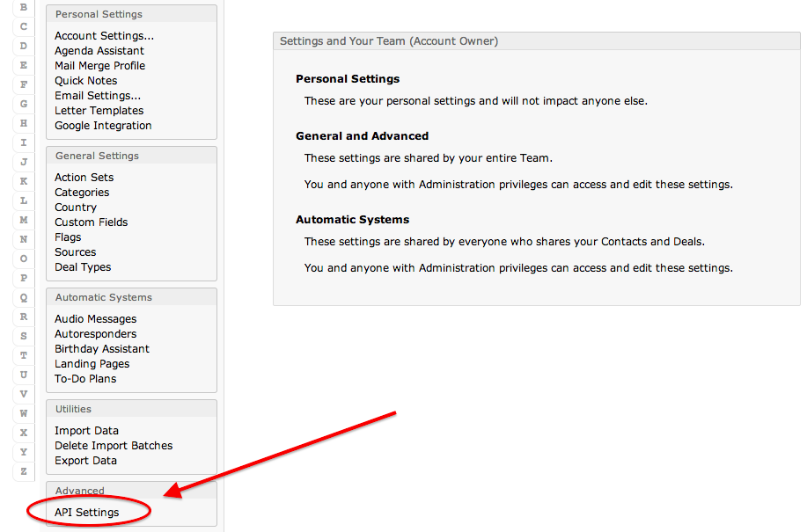Go to letter W in the index

point(24,413)
